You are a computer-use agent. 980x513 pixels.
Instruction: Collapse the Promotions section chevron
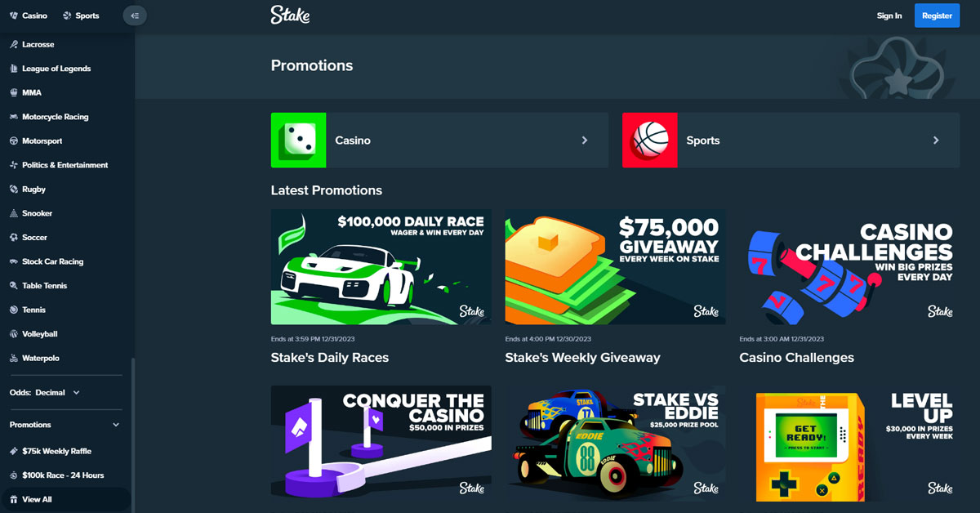point(116,425)
